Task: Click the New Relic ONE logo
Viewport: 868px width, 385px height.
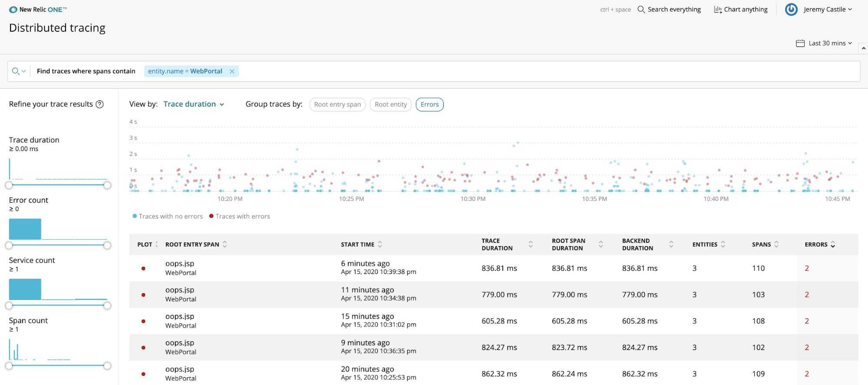Action: coord(38,10)
